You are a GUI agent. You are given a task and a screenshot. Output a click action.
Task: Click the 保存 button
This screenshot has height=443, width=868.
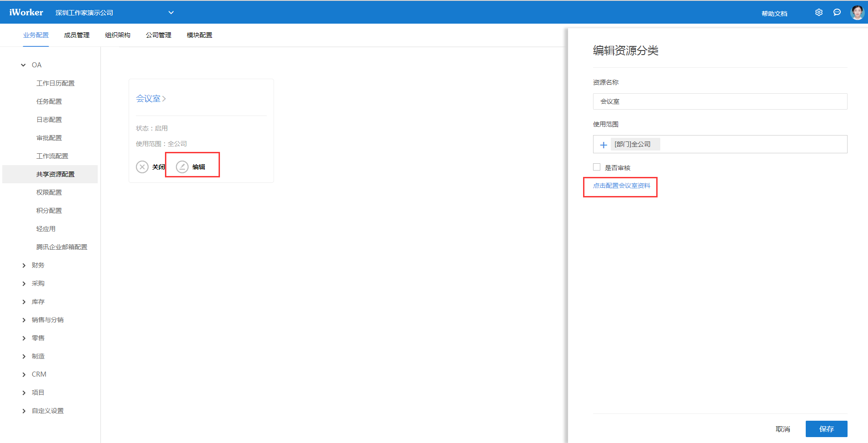coord(826,429)
